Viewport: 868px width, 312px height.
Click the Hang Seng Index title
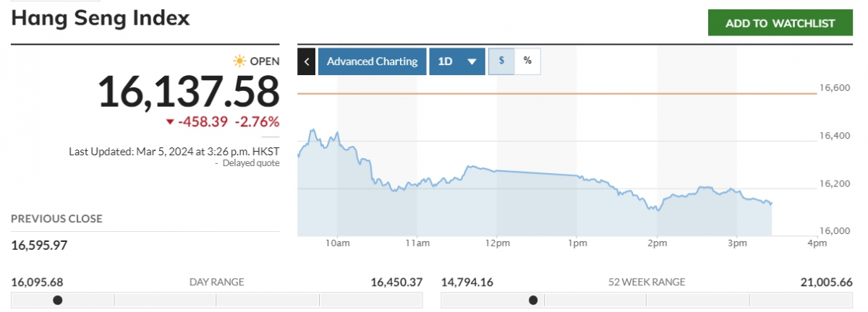tap(101, 17)
